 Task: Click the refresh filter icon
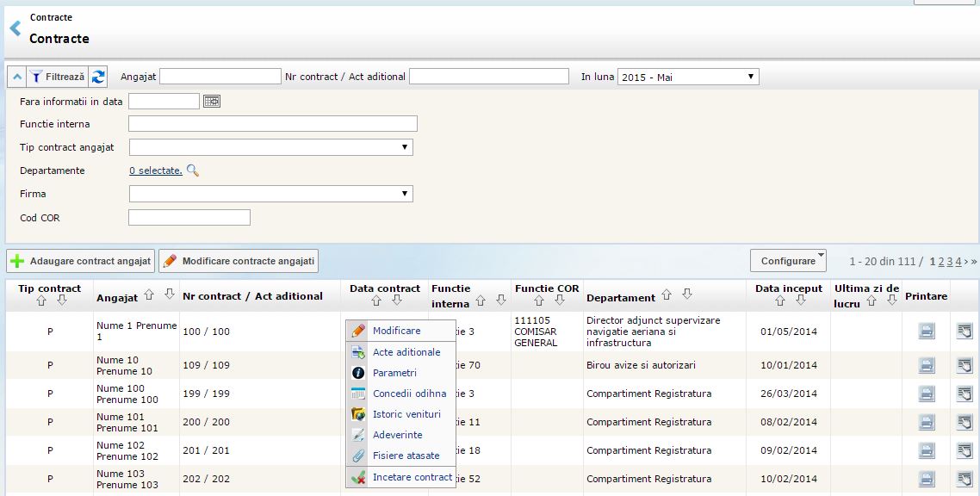pos(98,77)
